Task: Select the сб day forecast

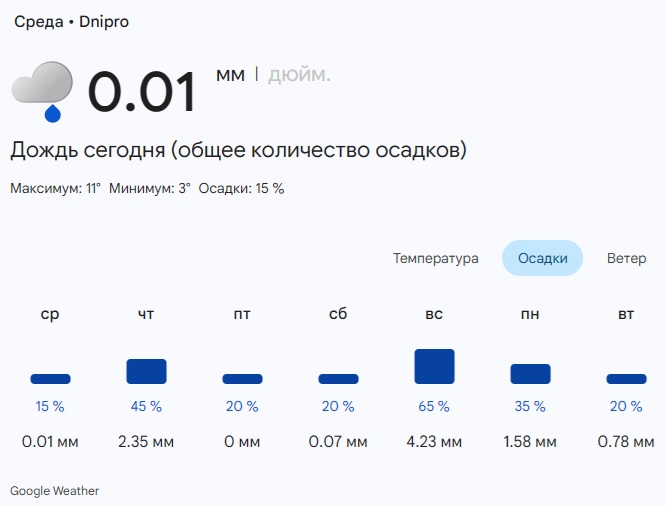Action: 338,315
